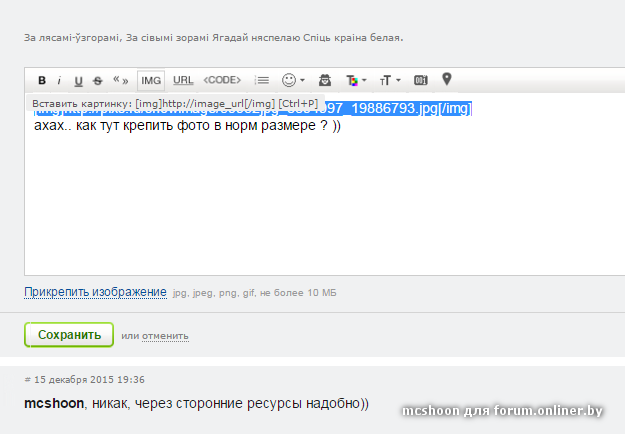Click the post date '15 декабря 2015 19:36'
Screen dimensions: 625x434
89,379
